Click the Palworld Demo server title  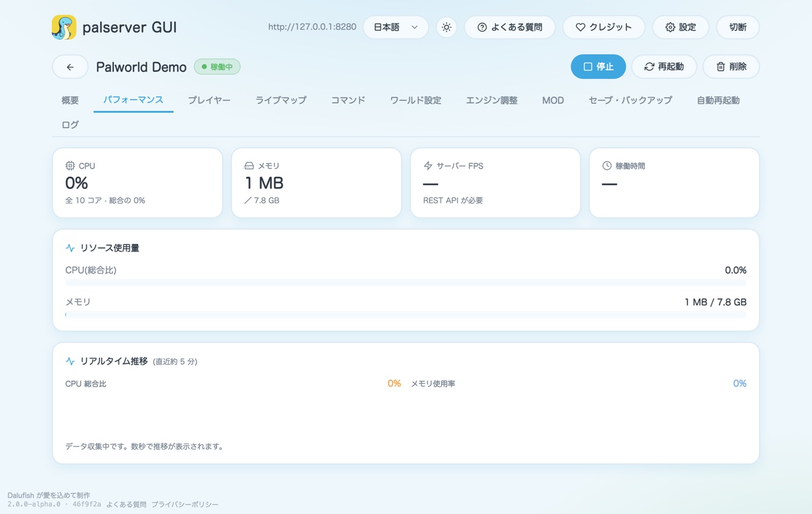click(x=141, y=67)
